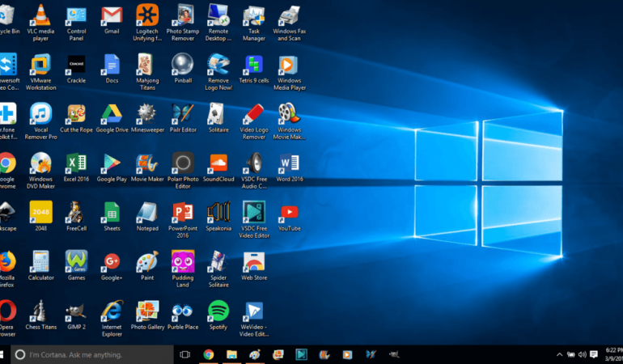623x364 pixels.
Task: Open File Explorer from the taskbar
Action: click(x=231, y=354)
